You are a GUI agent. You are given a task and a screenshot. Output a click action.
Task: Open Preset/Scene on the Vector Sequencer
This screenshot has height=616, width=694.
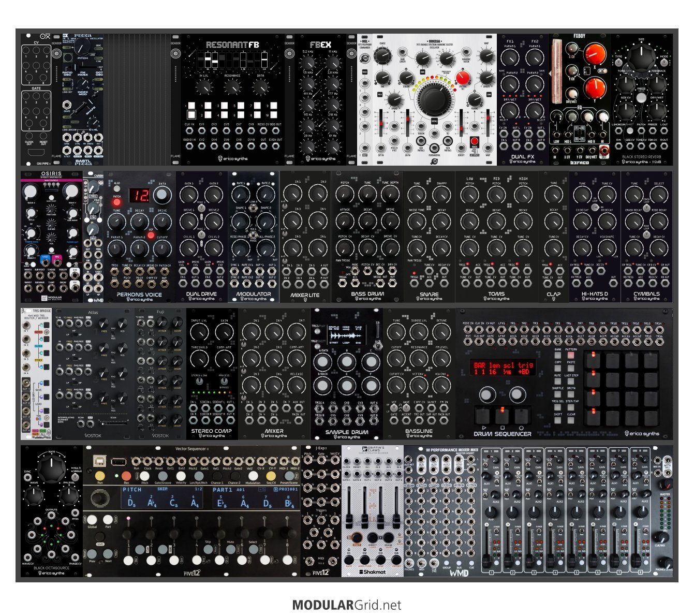click(289, 475)
